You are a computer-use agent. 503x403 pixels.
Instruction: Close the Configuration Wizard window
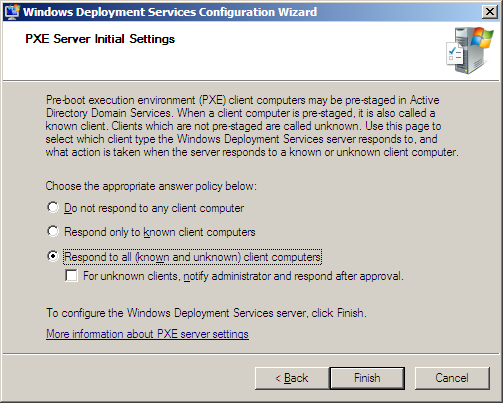490,12
